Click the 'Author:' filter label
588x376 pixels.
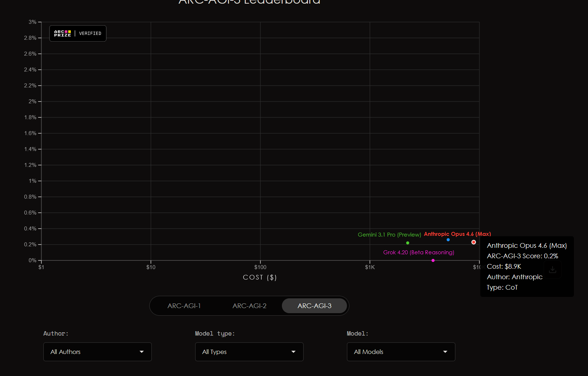pos(56,333)
